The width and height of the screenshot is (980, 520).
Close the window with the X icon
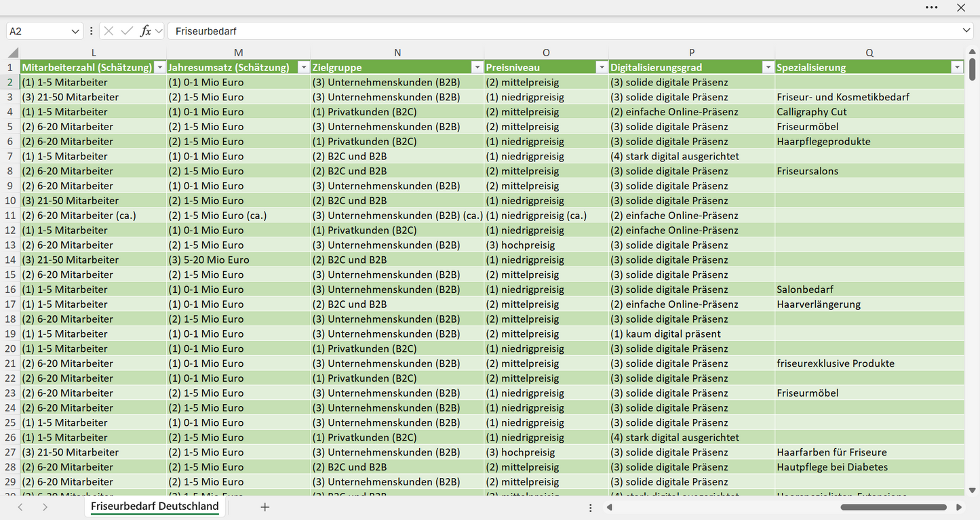pos(961,7)
